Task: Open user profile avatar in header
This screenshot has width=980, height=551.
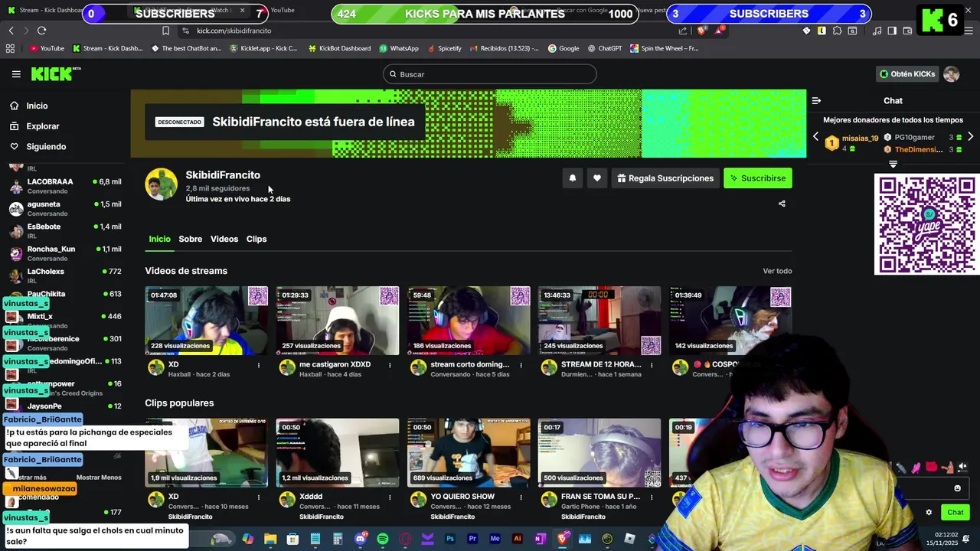Action: point(951,74)
